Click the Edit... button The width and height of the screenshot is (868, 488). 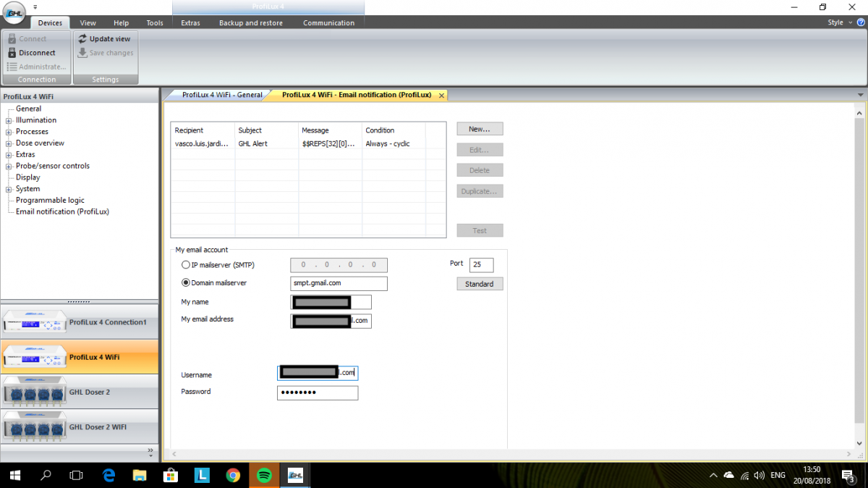[x=480, y=150]
